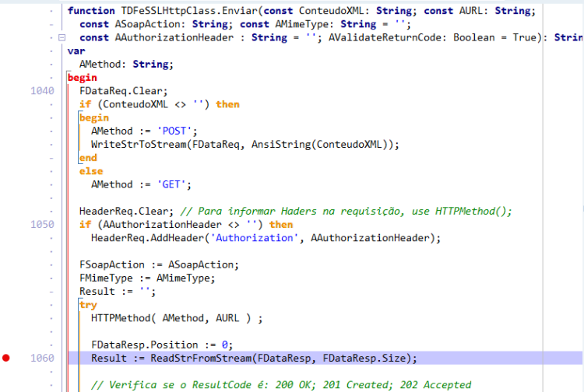The height and width of the screenshot is (392, 584).
Task: Click 'AValidateReturnCode: Boolean = True' parameter
Action: pyautogui.click(x=434, y=37)
